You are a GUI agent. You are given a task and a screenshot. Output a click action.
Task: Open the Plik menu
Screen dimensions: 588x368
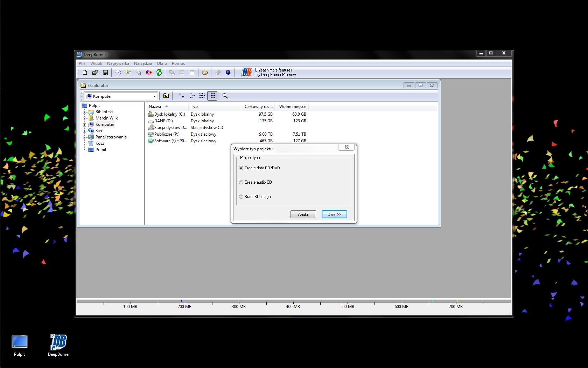coord(82,63)
